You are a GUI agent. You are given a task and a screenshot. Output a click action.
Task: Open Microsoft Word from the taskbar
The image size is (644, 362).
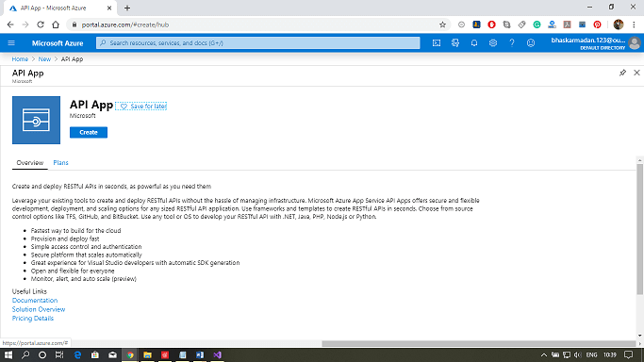click(200, 355)
